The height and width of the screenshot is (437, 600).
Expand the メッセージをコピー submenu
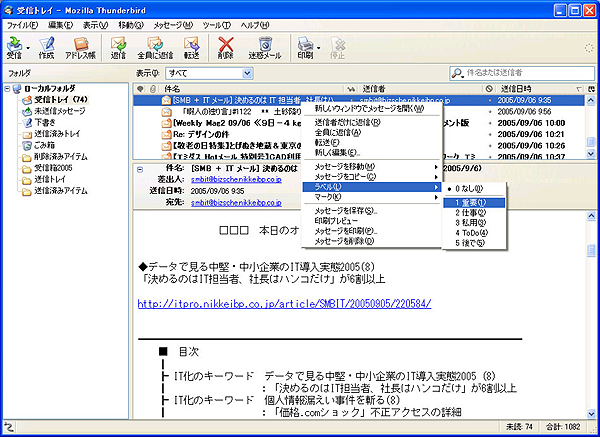point(372,177)
